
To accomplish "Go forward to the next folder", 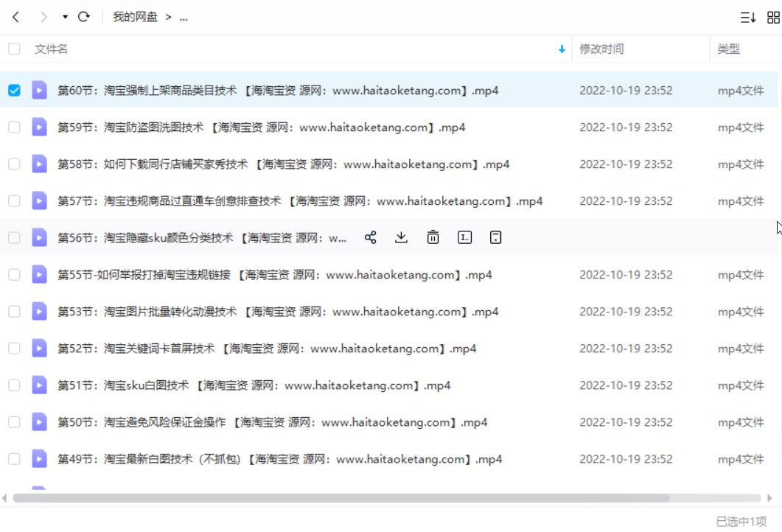I will [44, 17].
